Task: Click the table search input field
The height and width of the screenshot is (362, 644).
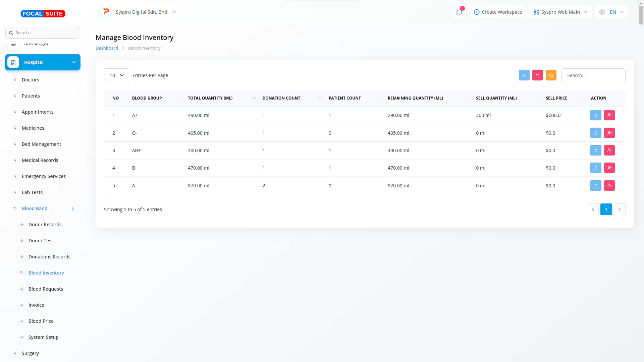Action: click(593, 75)
